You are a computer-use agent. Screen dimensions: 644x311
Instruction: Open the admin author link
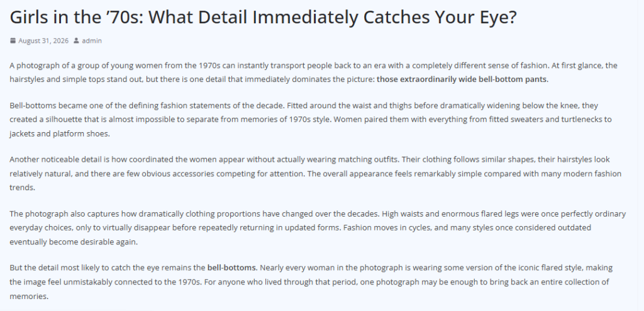92,40
